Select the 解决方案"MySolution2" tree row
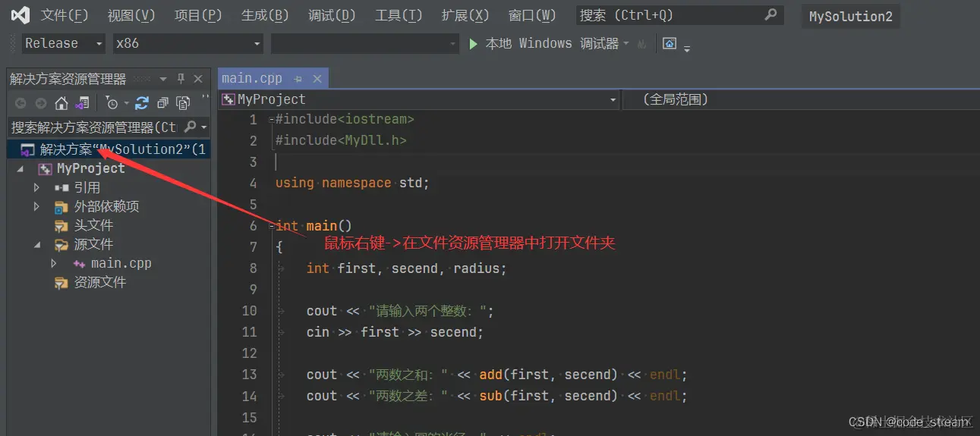980x436 pixels. point(109,149)
